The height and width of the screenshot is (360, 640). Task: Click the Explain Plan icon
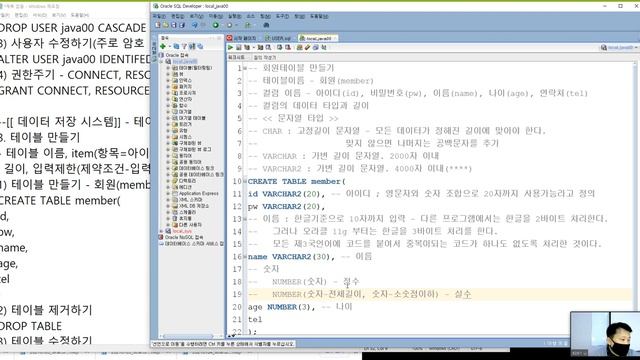pos(246,48)
